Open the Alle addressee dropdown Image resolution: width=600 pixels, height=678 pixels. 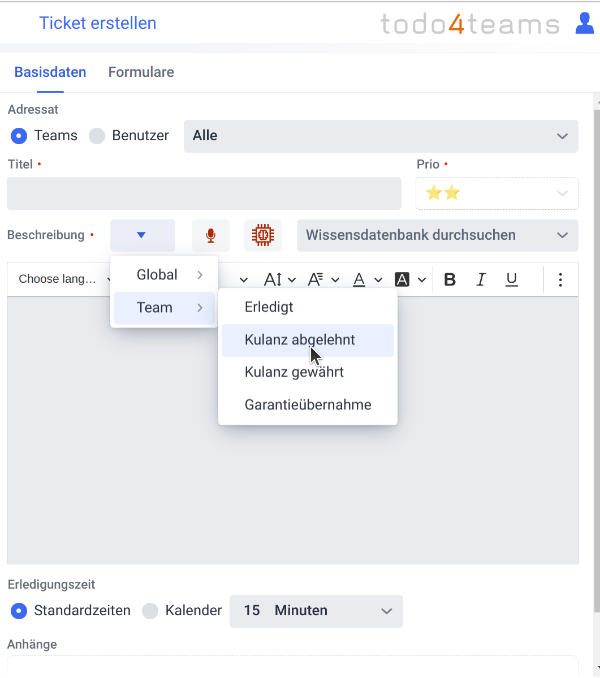[x=381, y=136]
